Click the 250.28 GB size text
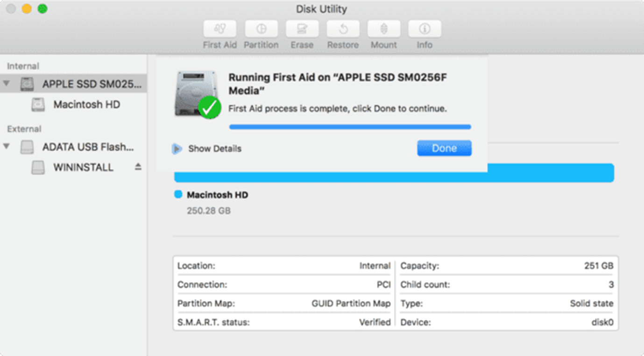644x356 pixels. (x=209, y=211)
